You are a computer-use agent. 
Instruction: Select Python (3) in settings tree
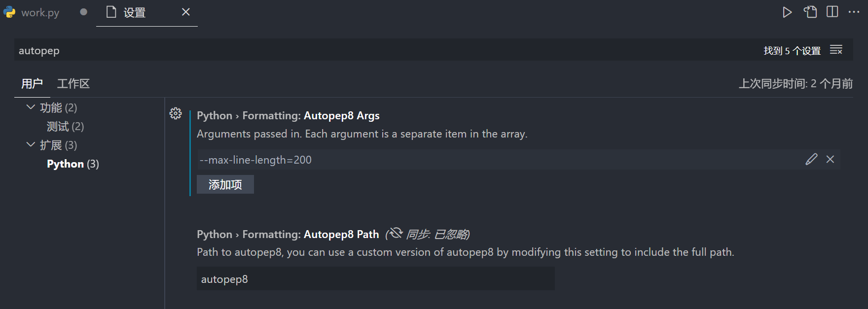[x=73, y=164]
